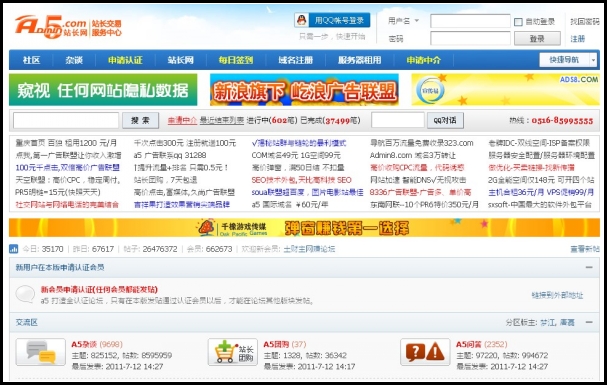This screenshot has width=607, height=385.
Task: Open the A5问答 forum title link
Action: point(468,344)
